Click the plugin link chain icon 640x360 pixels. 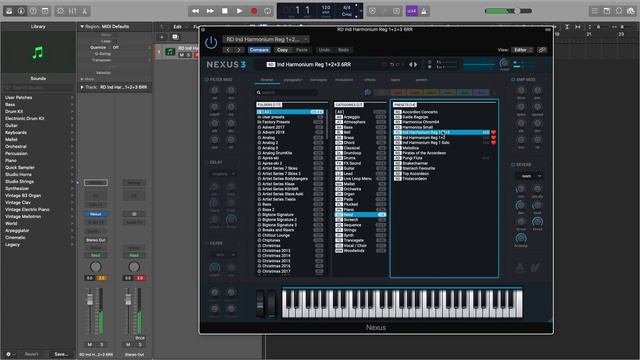542,50
